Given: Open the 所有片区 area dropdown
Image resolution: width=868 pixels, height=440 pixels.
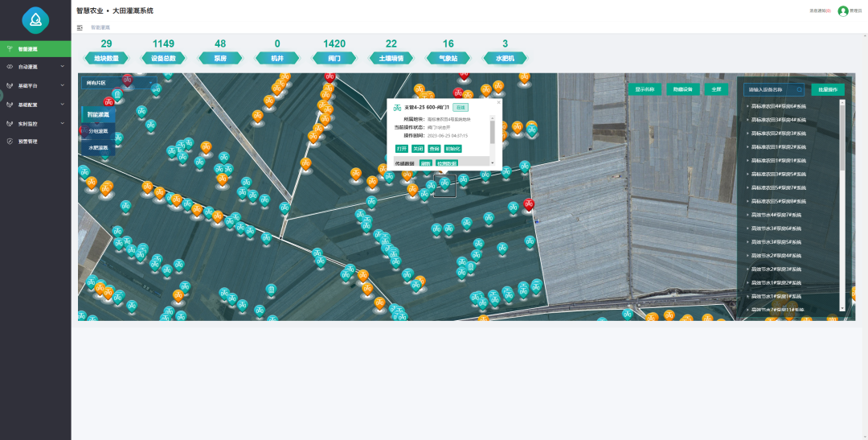Looking at the screenshot, I should point(118,83).
